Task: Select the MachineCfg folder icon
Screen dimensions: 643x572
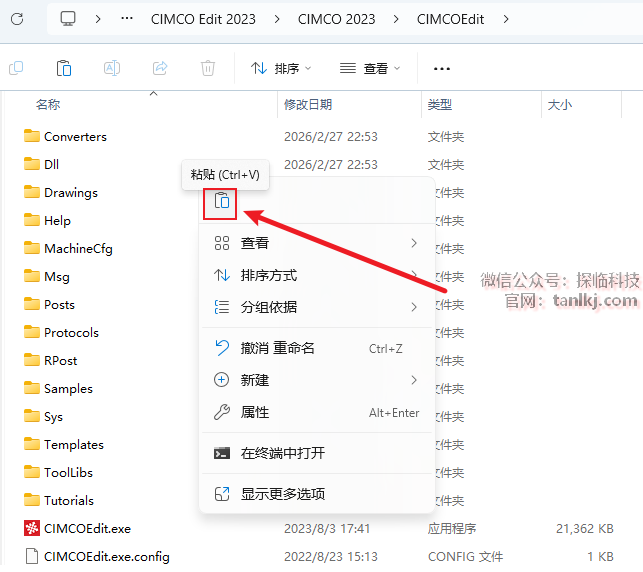Action: pyautogui.click(x=32, y=248)
